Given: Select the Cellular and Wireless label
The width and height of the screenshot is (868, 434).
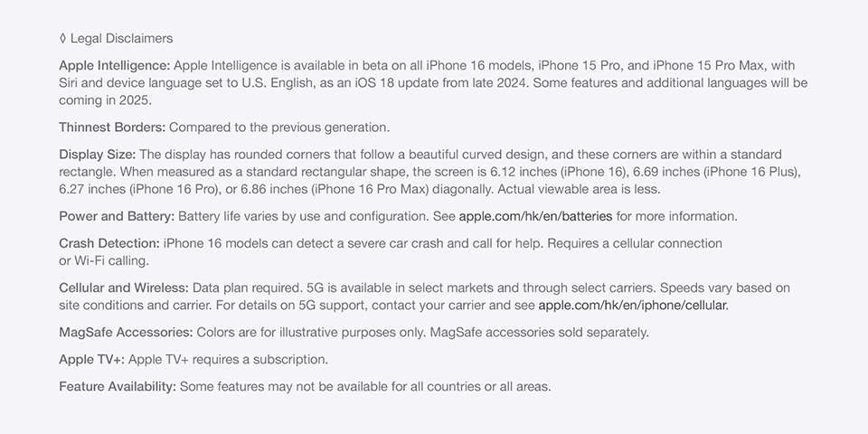Looking at the screenshot, I should pos(124,288).
